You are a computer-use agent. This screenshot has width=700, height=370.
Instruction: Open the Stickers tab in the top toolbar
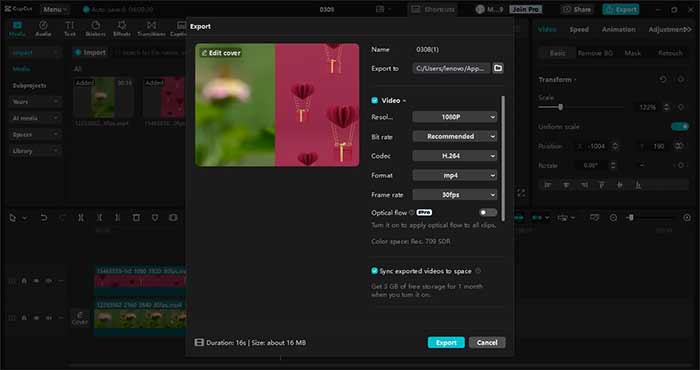96,29
